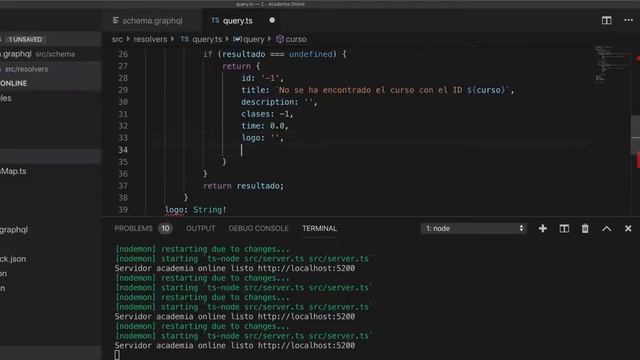This screenshot has width=640, height=360.
Task: Close the terminal panel
Action: (628, 229)
